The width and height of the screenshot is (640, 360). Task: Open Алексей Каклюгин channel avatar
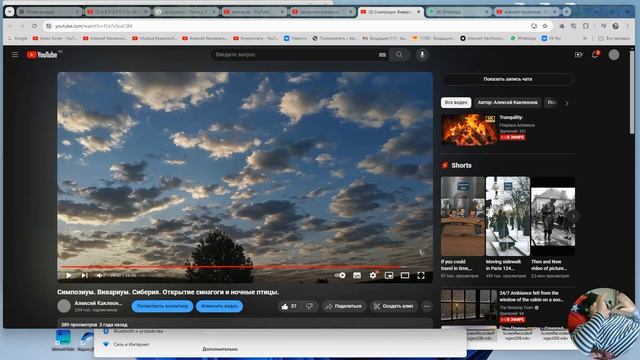click(64, 306)
